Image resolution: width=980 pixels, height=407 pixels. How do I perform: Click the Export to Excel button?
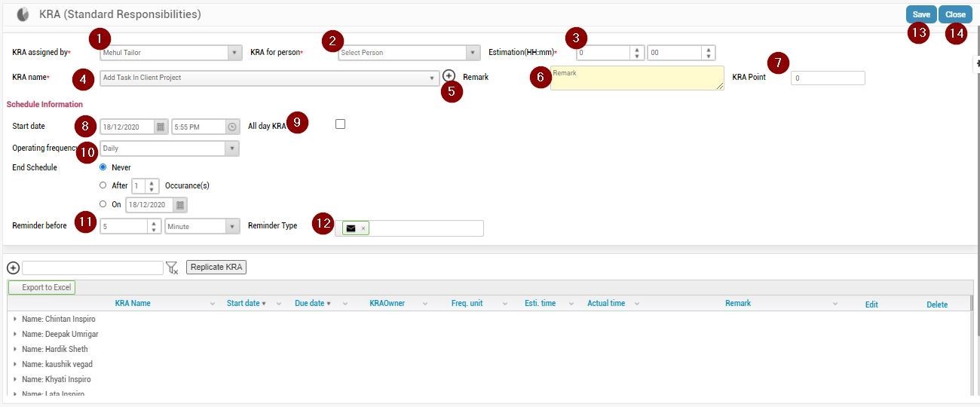tap(42, 287)
